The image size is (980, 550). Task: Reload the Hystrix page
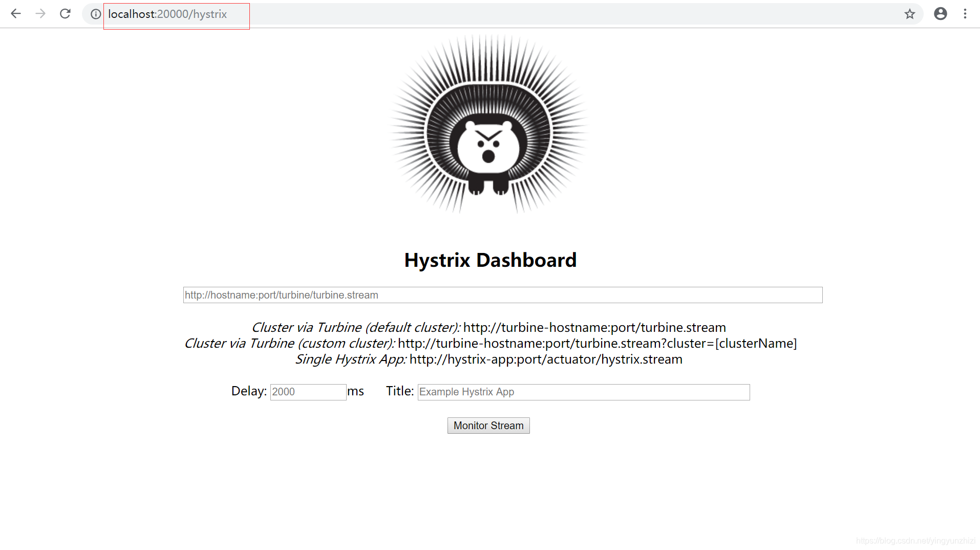pos(65,14)
